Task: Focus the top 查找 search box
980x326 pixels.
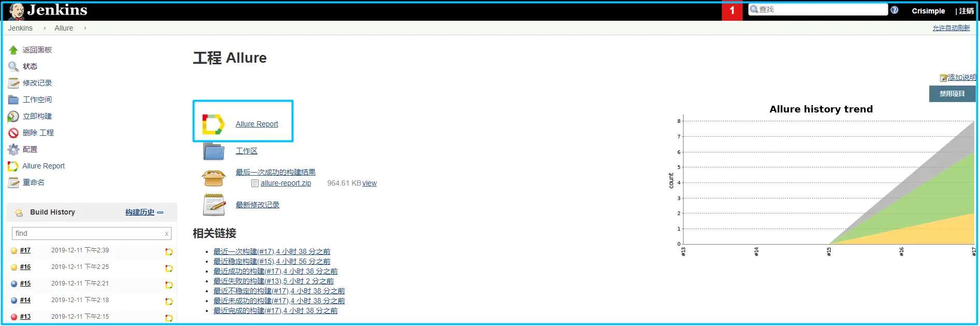Action: (x=818, y=9)
